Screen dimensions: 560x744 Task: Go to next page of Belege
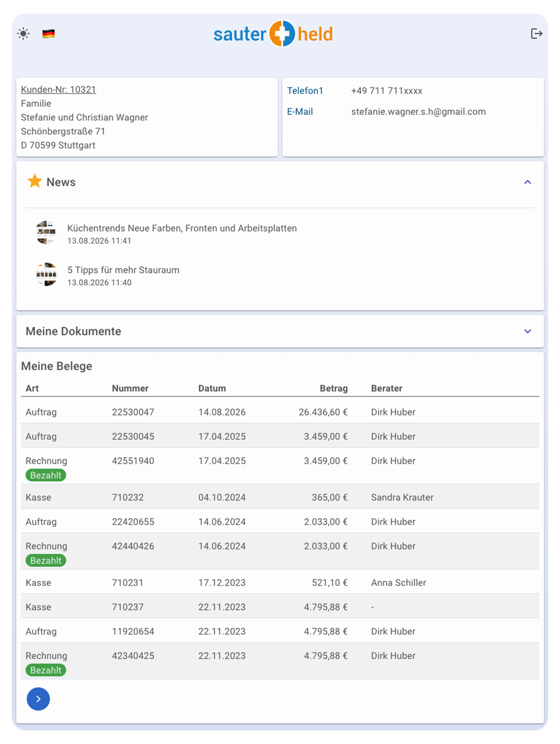click(38, 699)
